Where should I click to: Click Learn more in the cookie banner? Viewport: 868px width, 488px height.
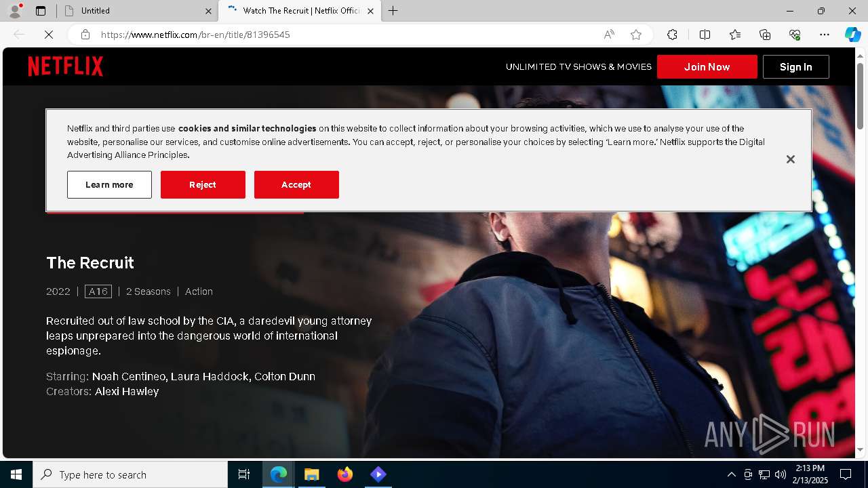click(x=109, y=184)
